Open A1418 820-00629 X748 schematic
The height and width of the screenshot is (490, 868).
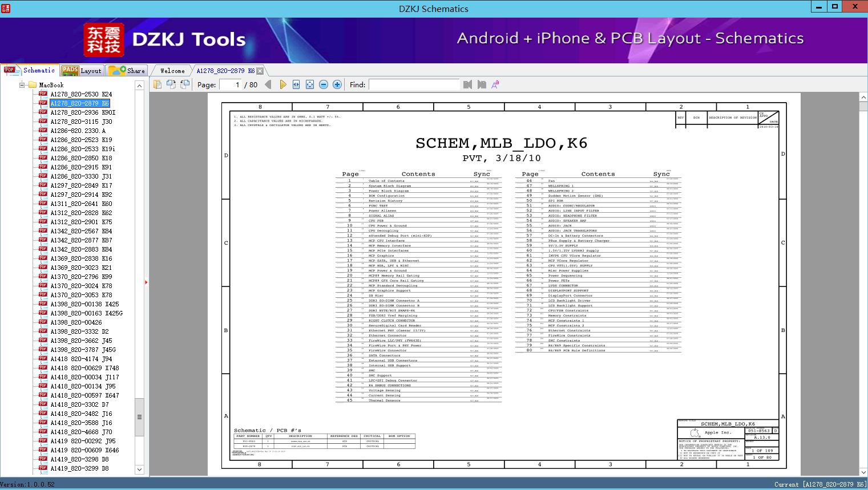point(84,368)
